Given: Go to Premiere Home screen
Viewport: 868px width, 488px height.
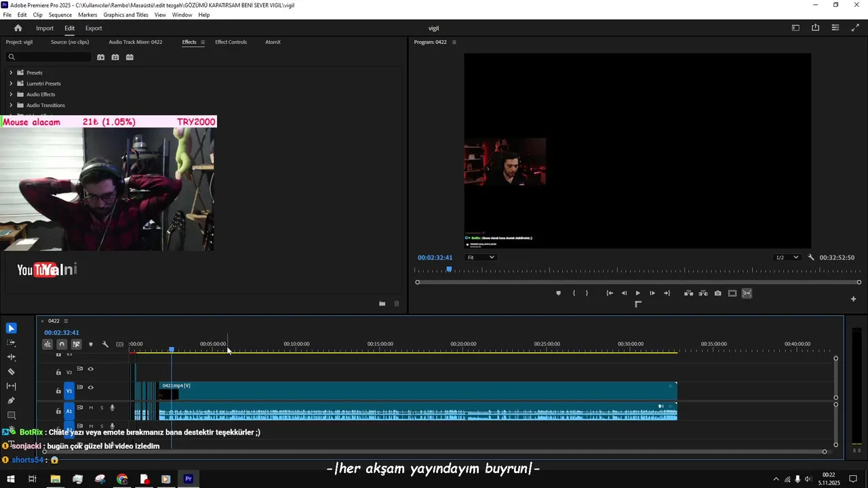Looking at the screenshot, I should [18, 28].
